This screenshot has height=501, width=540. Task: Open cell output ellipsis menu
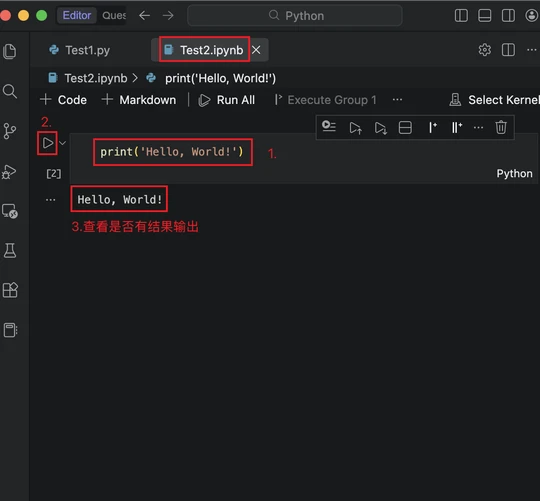click(51, 200)
